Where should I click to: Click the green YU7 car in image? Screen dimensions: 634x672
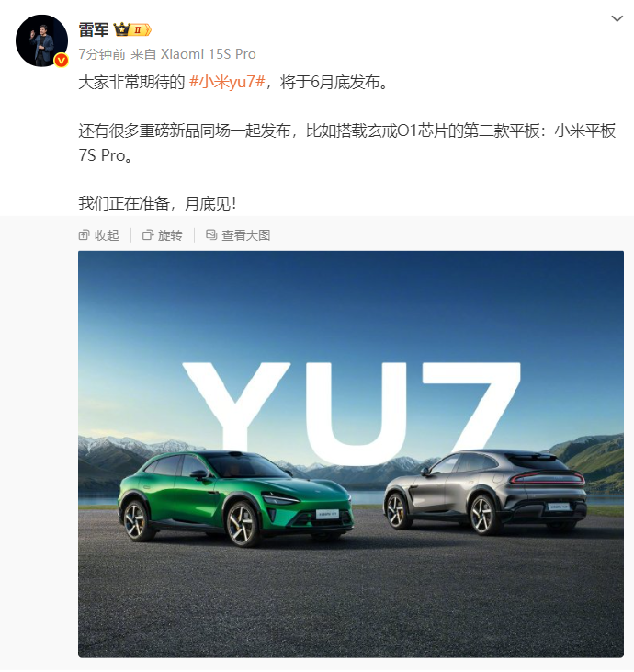click(234, 498)
